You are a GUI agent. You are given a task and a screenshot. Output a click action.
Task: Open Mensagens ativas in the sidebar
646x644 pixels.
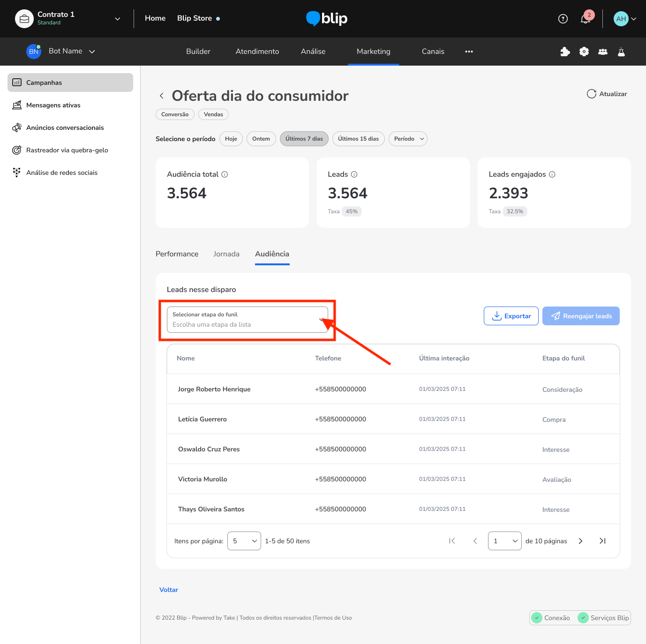tap(53, 105)
